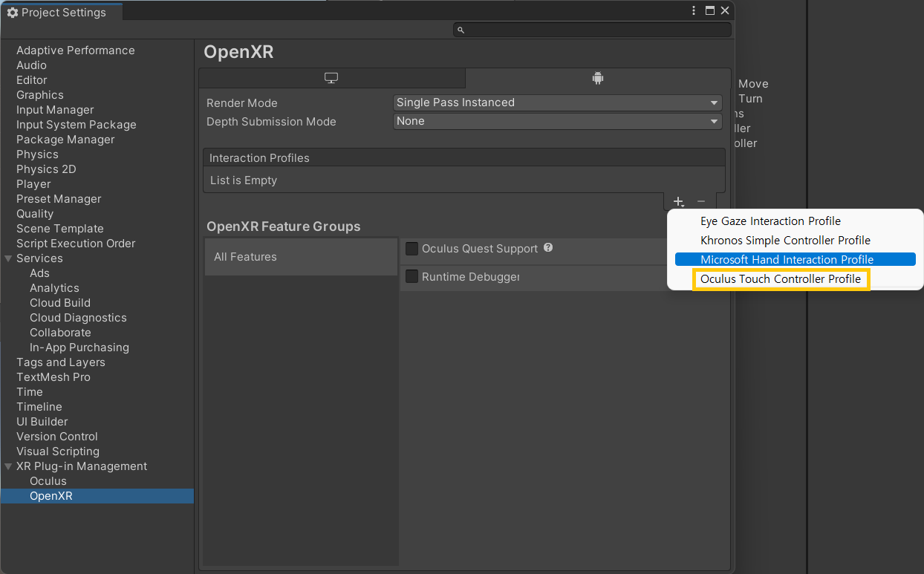924x574 pixels.
Task: Close the Project Settings window
Action: coord(725,10)
